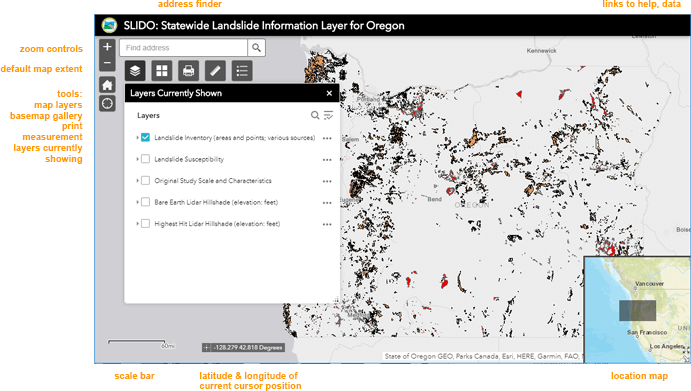
Task: Click the Landslide Susceptibility layer name
Action: coord(189,159)
